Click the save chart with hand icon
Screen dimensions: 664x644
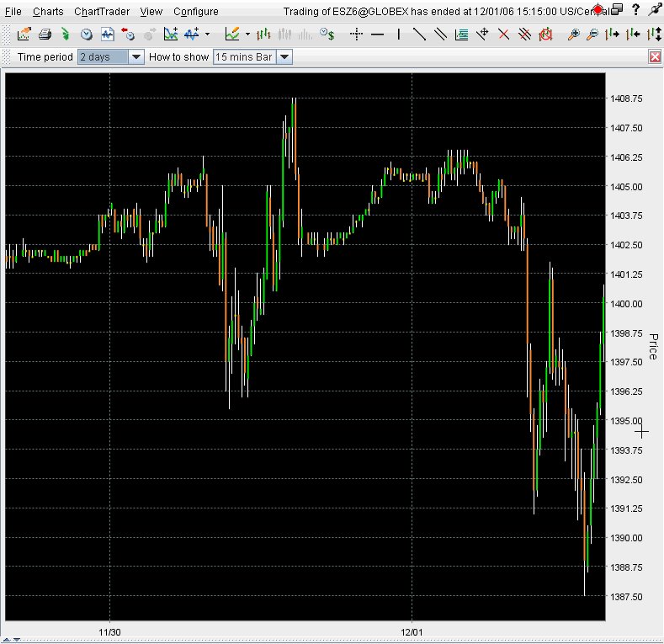[x=24, y=34]
